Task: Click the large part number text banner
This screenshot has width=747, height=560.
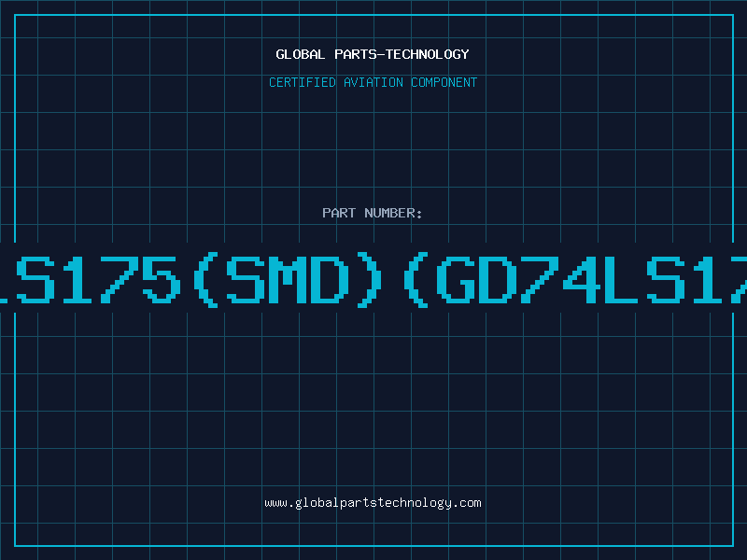Action: (373, 279)
